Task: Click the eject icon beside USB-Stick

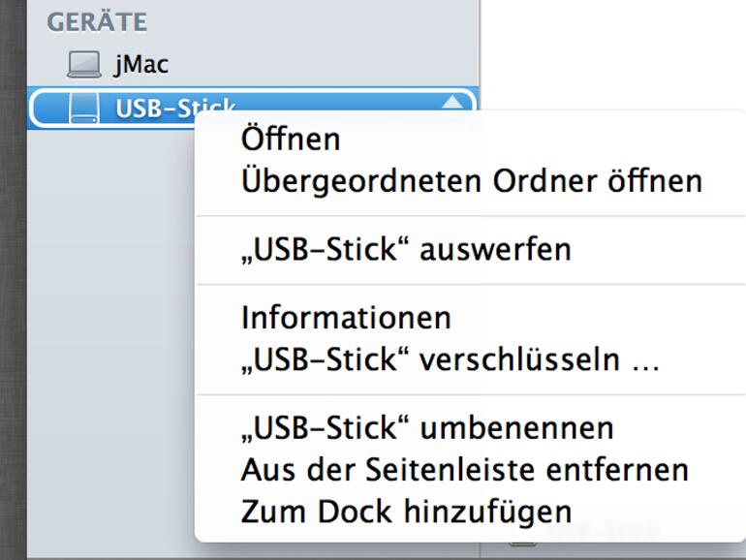Action: [451, 103]
